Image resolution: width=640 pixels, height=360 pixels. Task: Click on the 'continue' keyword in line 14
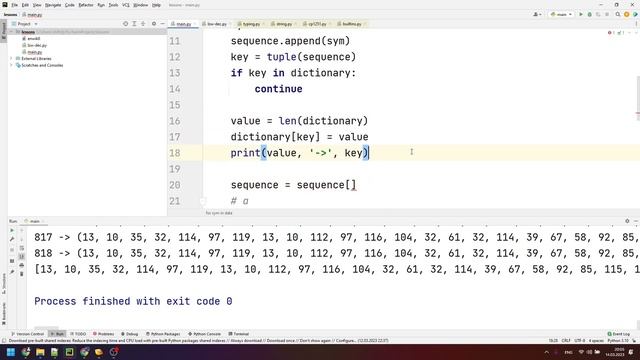[x=278, y=89]
